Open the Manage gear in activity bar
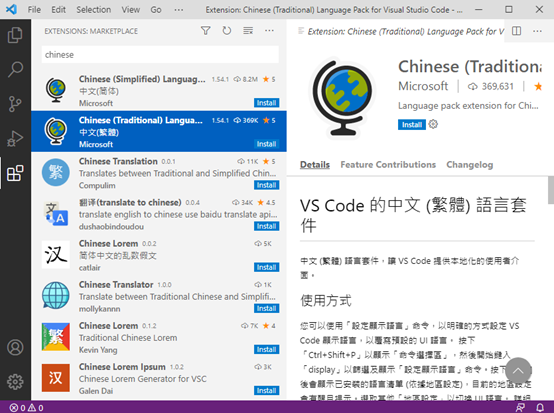This screenshot has height=413, width=554. [x=15, y=382]
